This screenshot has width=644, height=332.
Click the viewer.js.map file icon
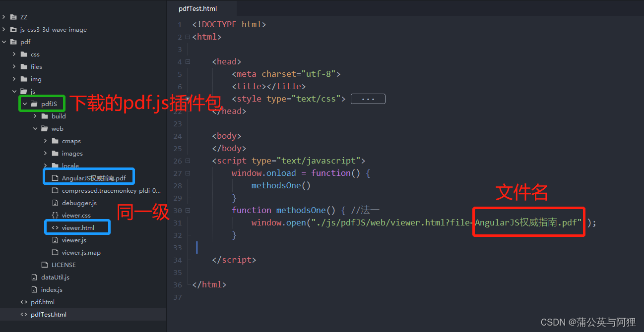coord(55,252)
